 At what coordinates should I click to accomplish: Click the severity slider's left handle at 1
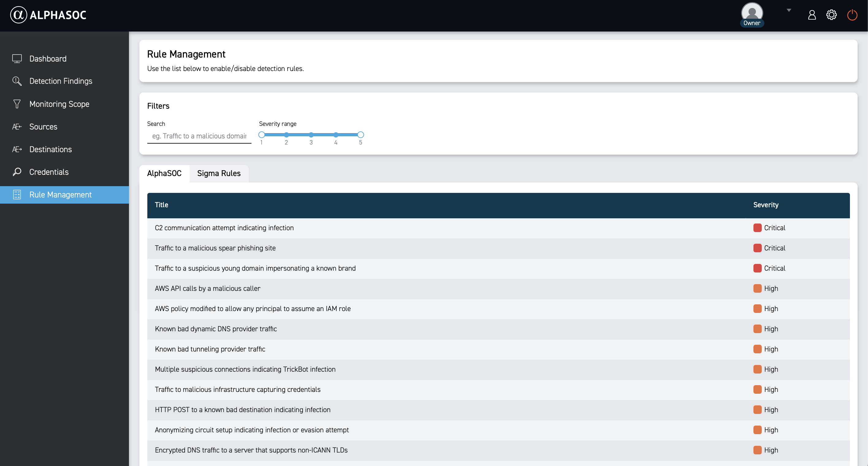pos(262,135)
